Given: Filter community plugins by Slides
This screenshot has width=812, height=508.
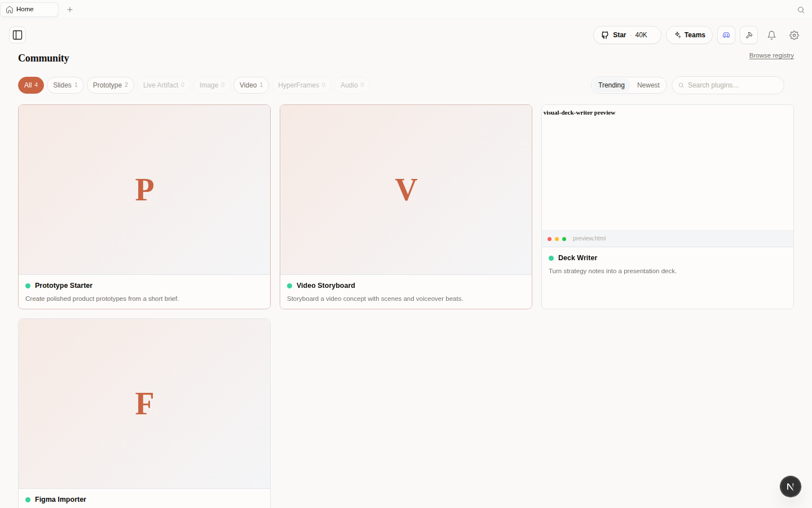Looking at the screenshot, I should 65,85.
